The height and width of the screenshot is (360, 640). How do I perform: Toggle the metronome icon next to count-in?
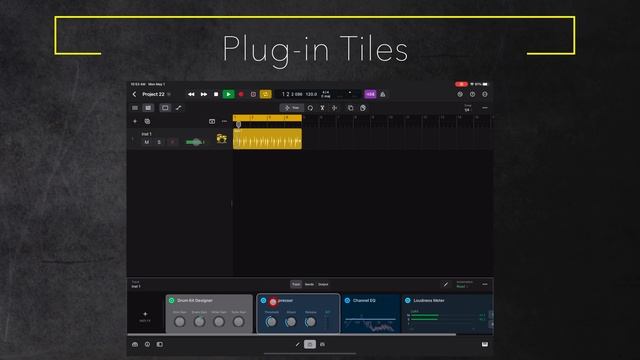point(383,94)
